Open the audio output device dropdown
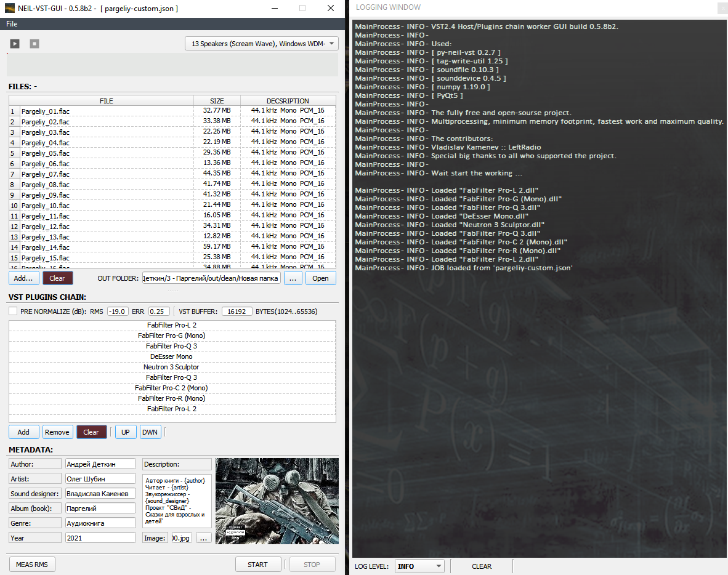This screenshot has width=728, height=575. point(262,44)
